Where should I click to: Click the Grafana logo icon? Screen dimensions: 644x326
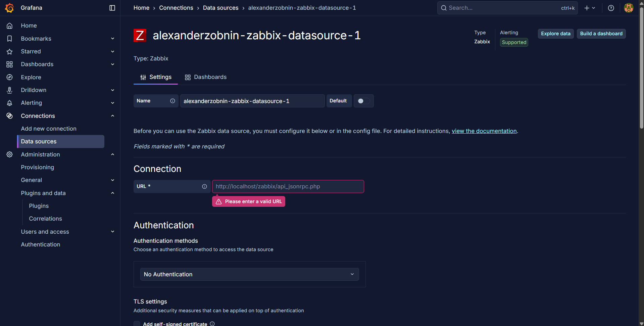(9, 8)
